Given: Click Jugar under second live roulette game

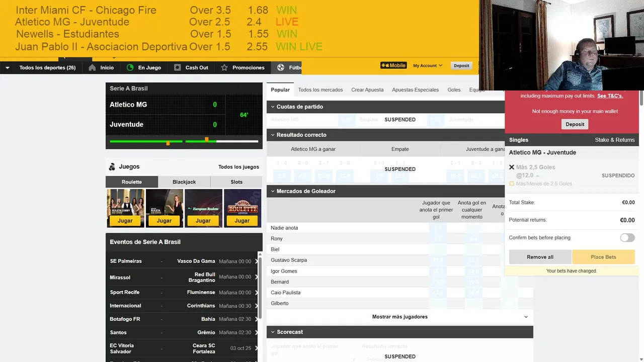Looking at the screenshot, I should tap(164, 221).
